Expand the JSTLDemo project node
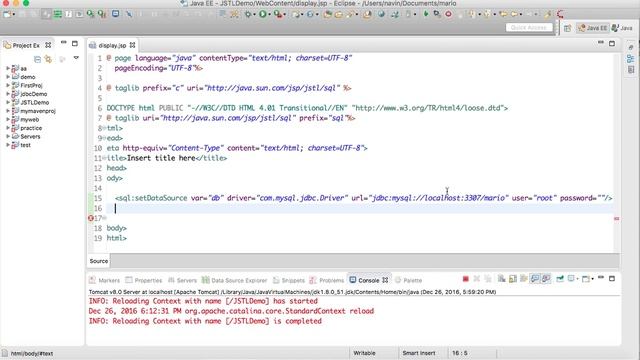This screenshot has height=360, width=640. pos(8,102)
